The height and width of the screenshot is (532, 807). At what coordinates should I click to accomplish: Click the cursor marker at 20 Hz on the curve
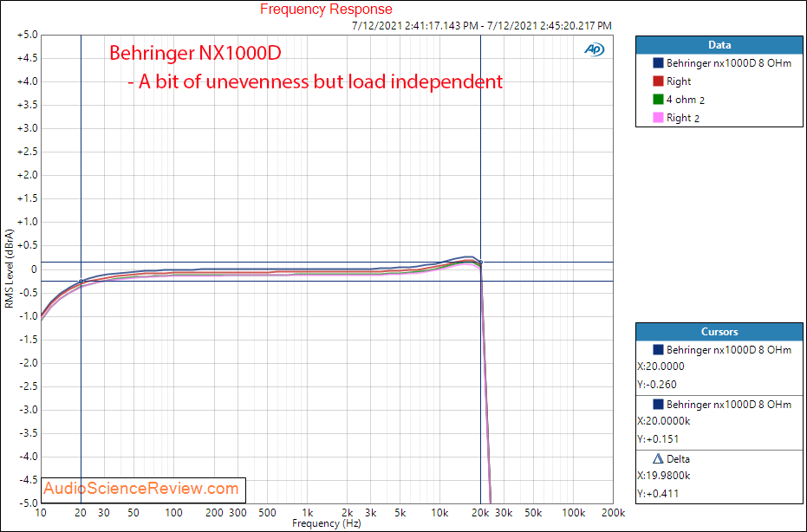[81, 282]
